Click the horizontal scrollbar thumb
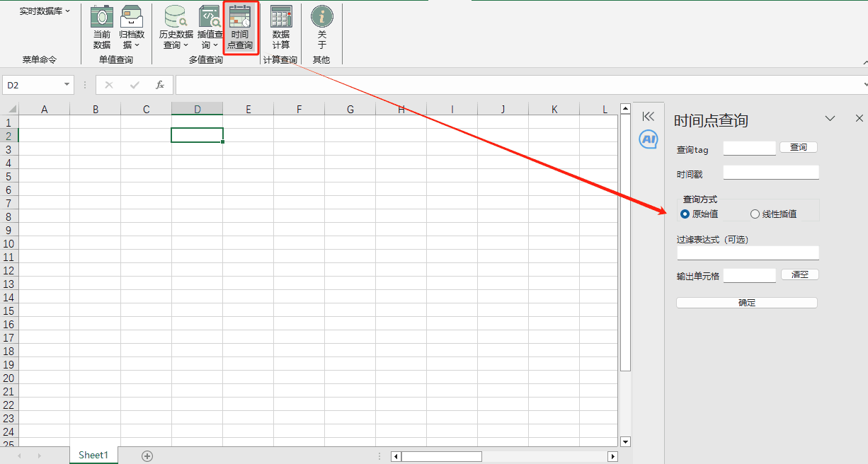The image size is (868, 464). [442, 456]
